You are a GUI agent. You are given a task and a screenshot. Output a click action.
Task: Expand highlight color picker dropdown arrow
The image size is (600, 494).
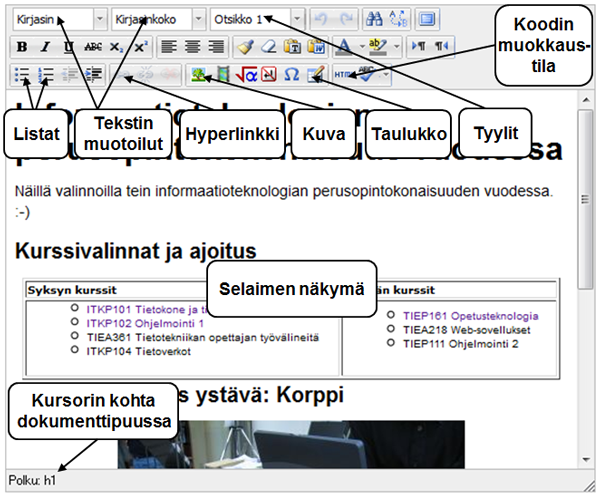click(397, 47)
